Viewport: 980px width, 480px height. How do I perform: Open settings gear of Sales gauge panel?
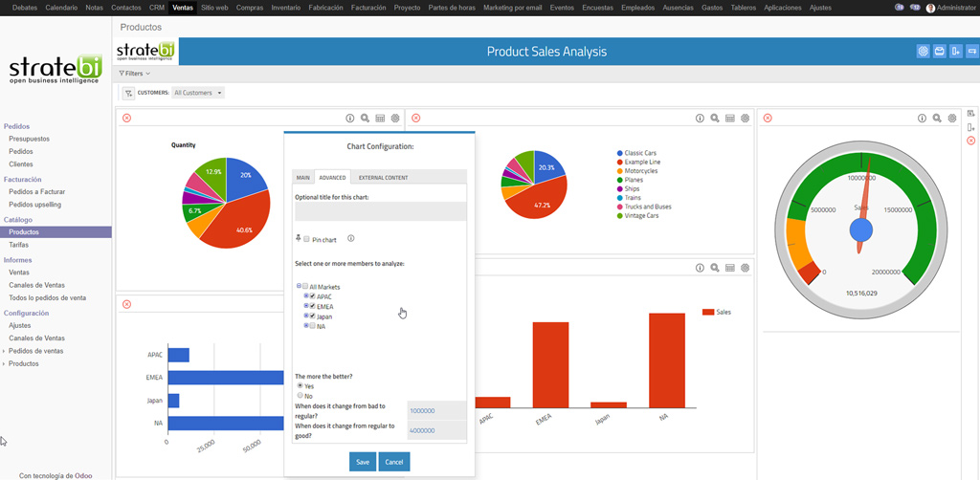(x=952, y=118)
